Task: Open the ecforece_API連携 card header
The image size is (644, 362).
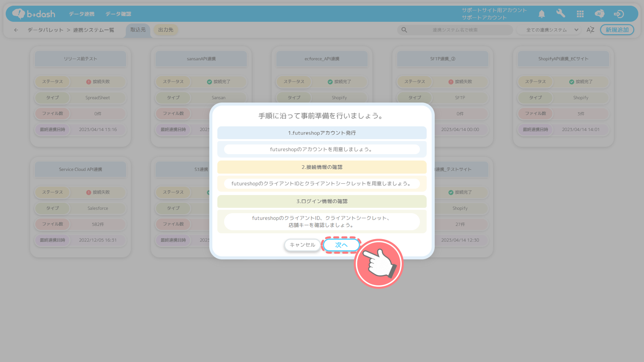Action: pyautogui.click(x=322, y=59)
